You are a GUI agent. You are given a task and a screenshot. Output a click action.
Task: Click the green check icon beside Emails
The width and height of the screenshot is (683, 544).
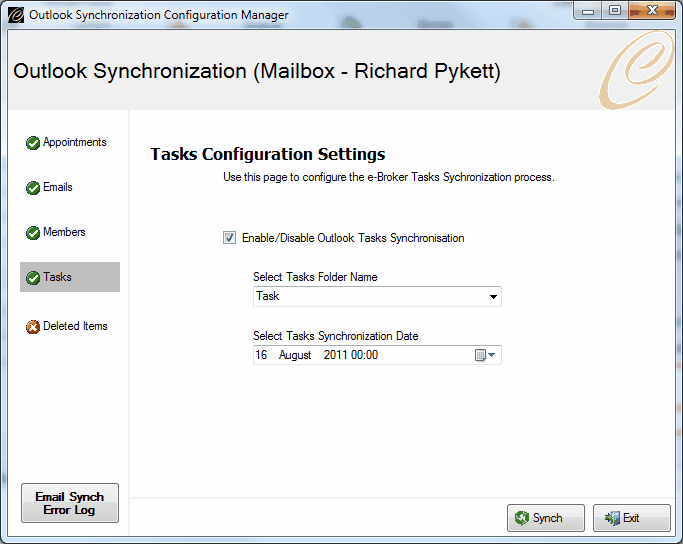[x=33, y=188]
